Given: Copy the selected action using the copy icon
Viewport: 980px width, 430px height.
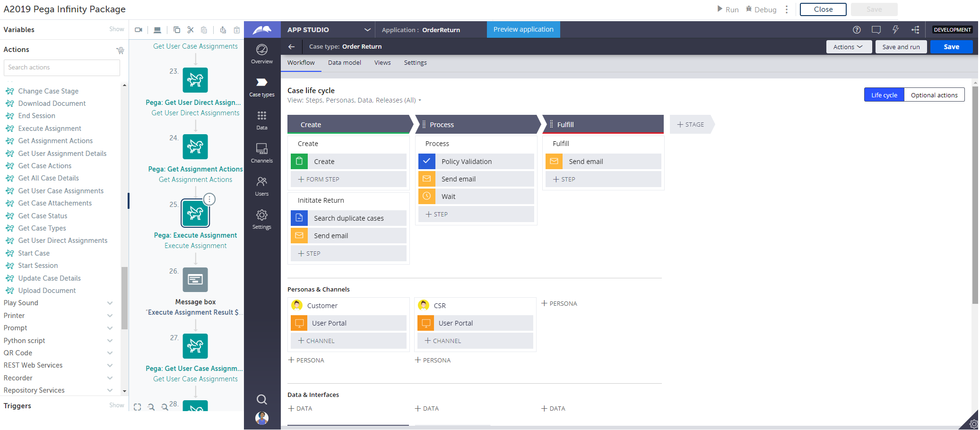Looking at the screenshot, I should [177, 30].
